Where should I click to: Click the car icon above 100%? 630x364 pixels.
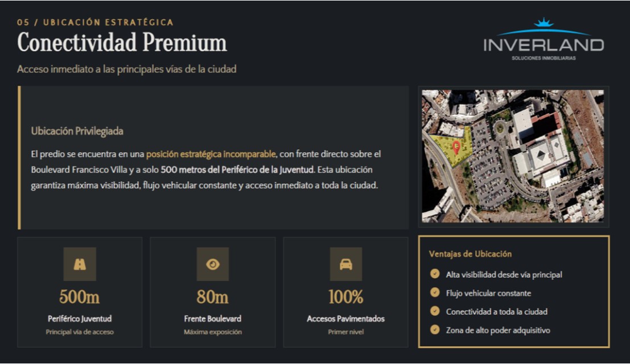point(345,264)
